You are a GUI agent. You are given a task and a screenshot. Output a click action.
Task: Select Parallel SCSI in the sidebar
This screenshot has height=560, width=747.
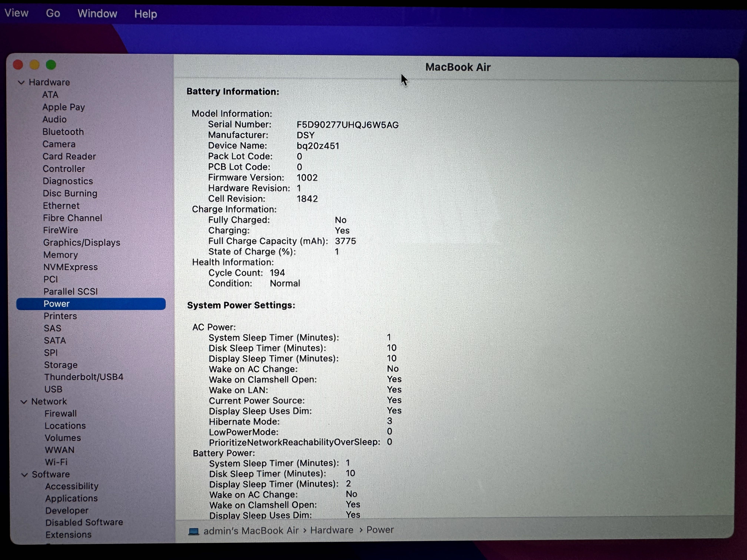pos(71,292)
